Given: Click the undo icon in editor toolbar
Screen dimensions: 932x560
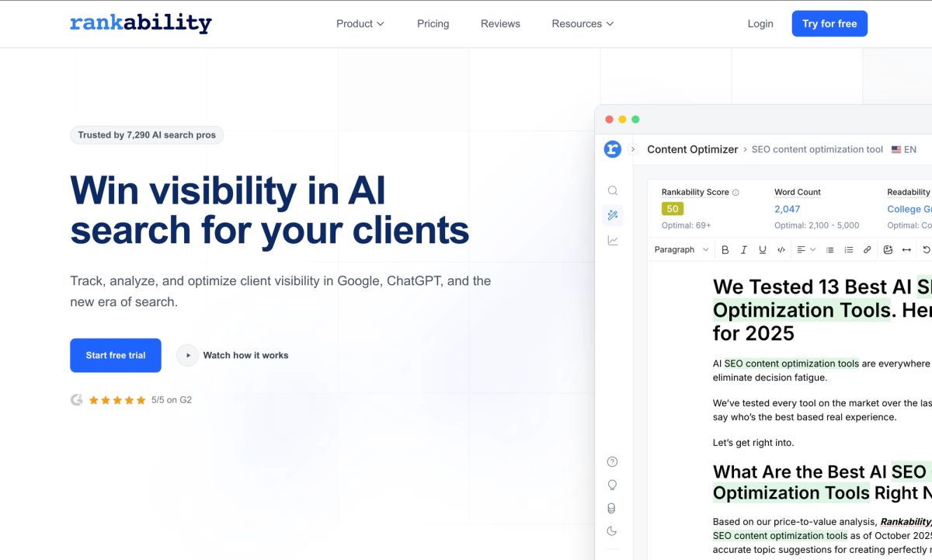Looking at the screenshot, I should pyautogui.click(x=926, y=249).
